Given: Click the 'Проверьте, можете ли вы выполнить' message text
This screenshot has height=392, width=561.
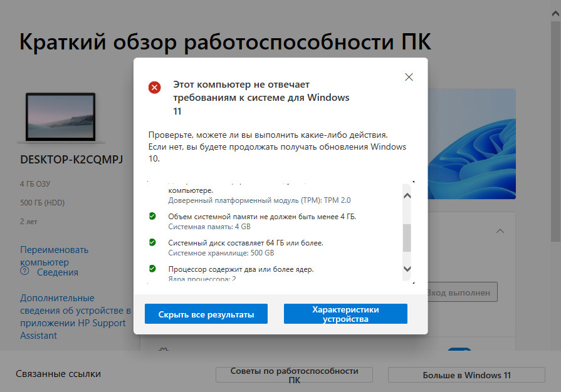Looking at the screenshot, I should (x=277, y=147).
